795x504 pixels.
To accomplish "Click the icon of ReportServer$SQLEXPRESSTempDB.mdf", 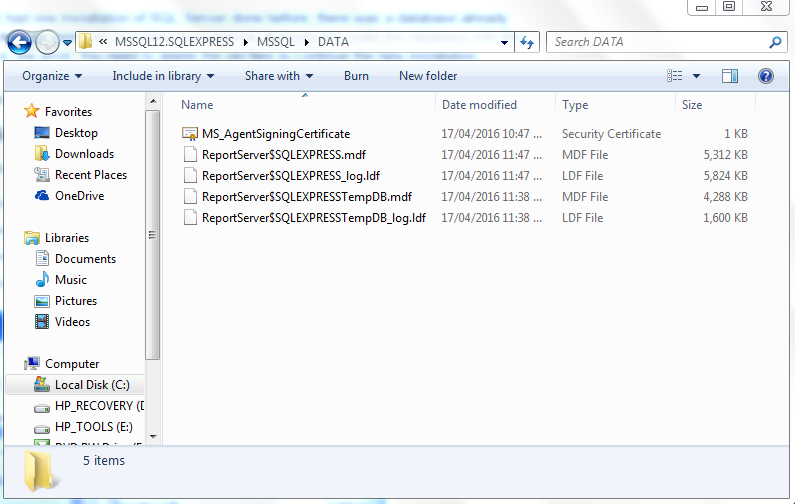I will (190, 197).
